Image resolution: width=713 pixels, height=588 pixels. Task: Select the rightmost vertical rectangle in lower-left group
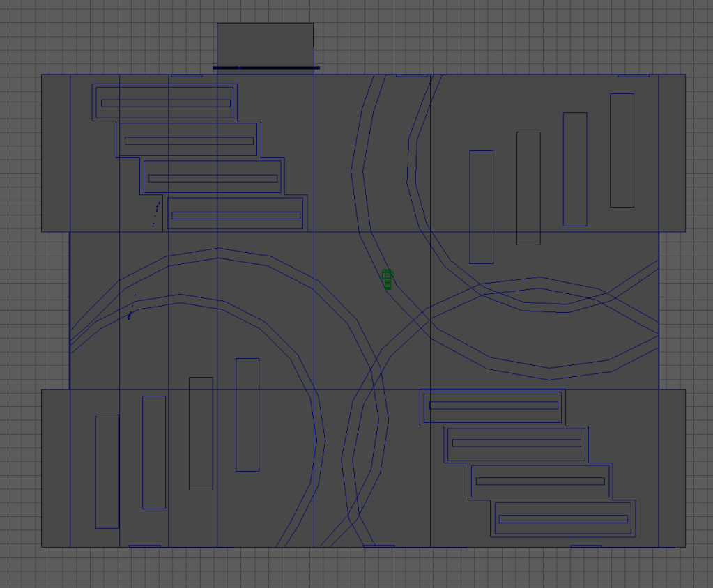pyautogui.click(x=247, y=415)
